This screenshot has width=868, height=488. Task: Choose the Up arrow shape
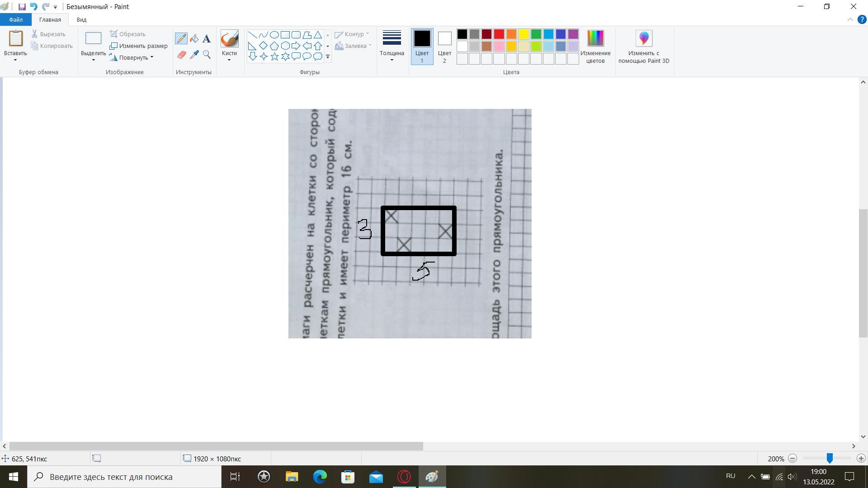click(318, 46)
